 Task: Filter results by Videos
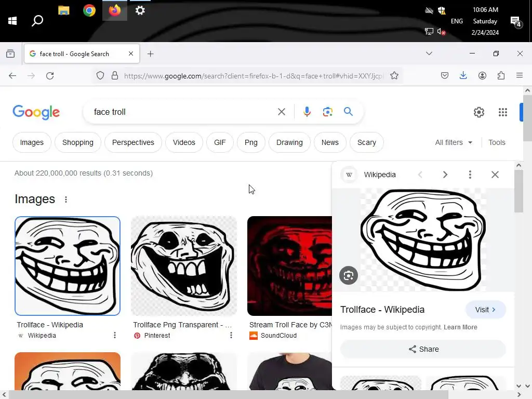[x=184, y=142]
